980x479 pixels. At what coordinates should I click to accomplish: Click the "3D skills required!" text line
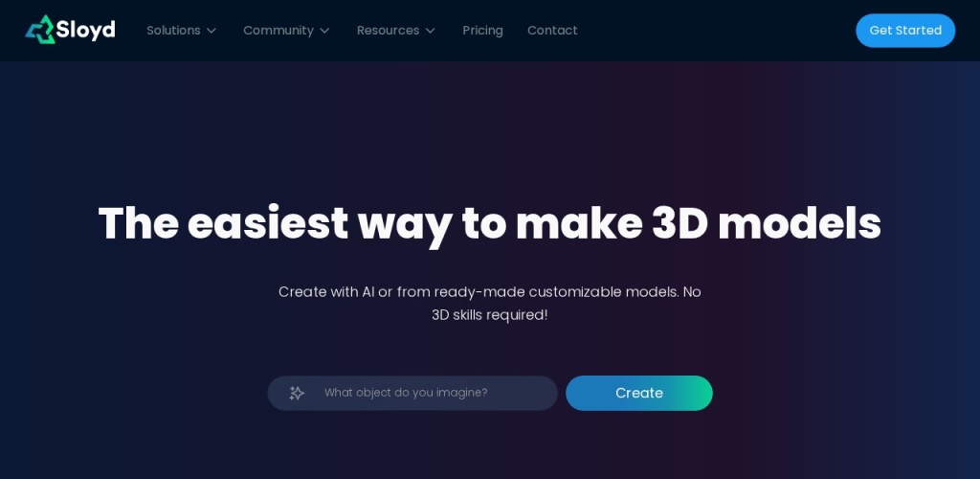coord(489,315)
